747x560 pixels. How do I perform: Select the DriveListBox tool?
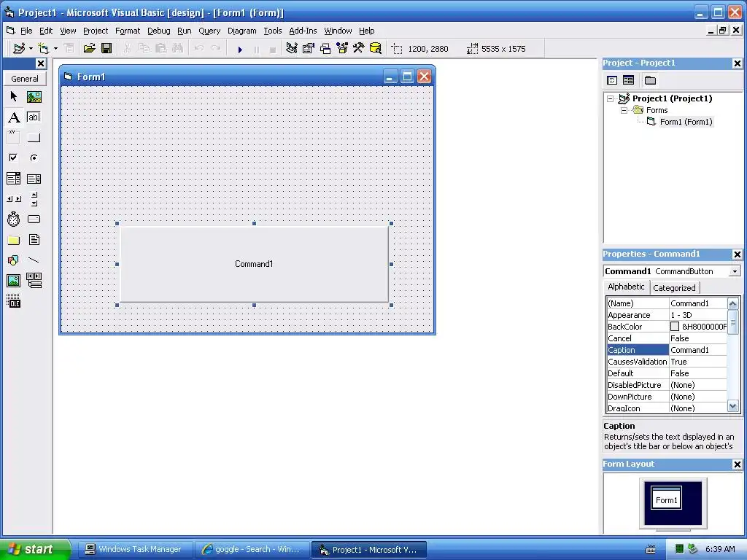pos(34,219)
